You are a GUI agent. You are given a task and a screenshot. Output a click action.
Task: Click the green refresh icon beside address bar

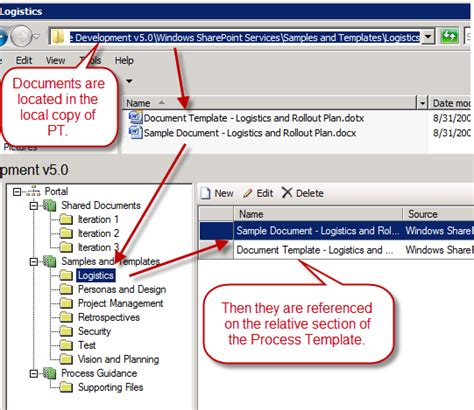(449, 36)
